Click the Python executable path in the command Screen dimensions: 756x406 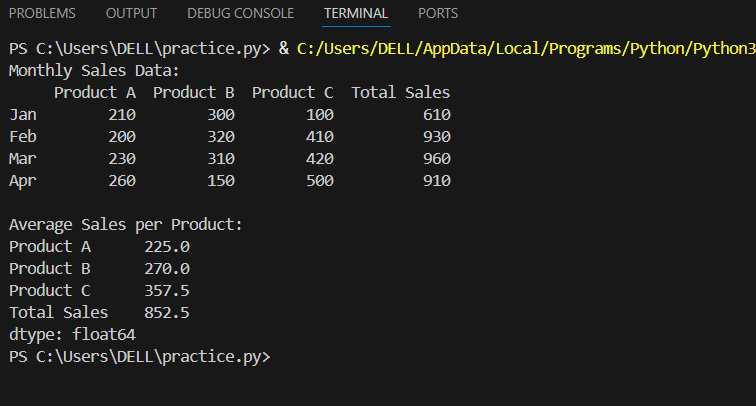[526, 49]
